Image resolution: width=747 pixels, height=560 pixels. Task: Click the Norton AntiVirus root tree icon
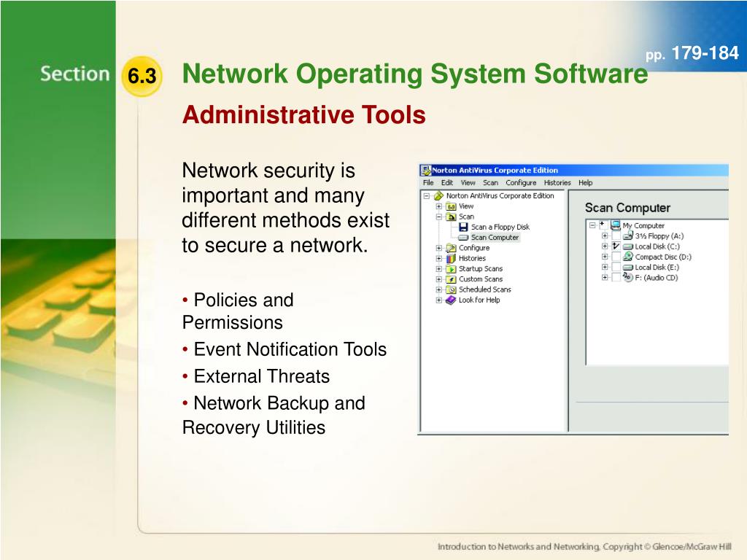438,195
